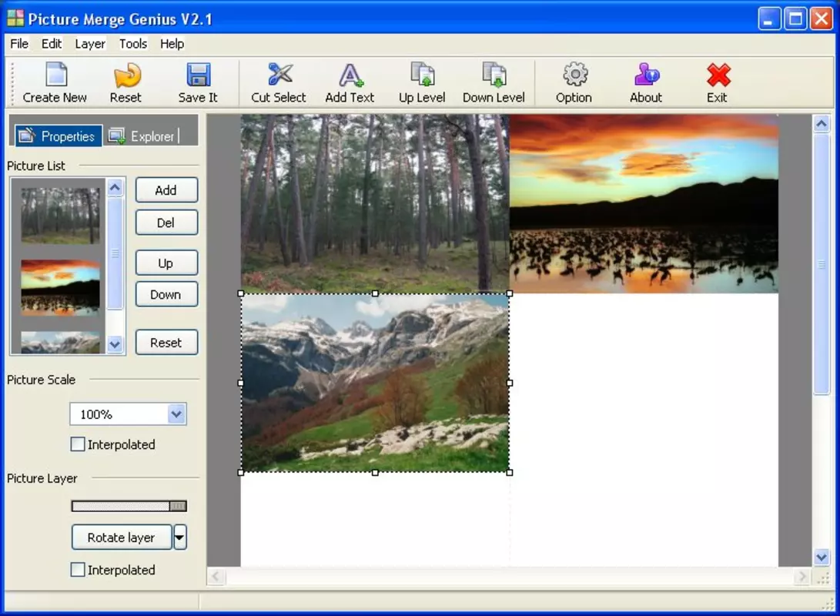The width and height of the screenshot is (840, 616).
Task: Click the sunset lake image on canvas
Action: pyautogui.click(x=644, y=203)
